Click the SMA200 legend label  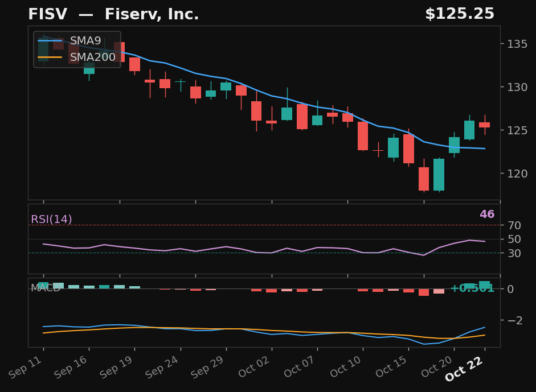point(93,57)
